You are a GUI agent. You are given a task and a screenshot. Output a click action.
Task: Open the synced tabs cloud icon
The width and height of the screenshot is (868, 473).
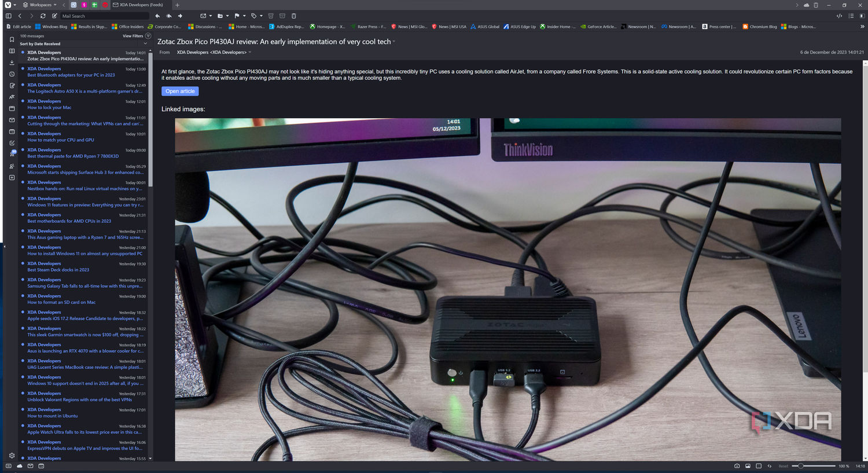click(806, 5)
